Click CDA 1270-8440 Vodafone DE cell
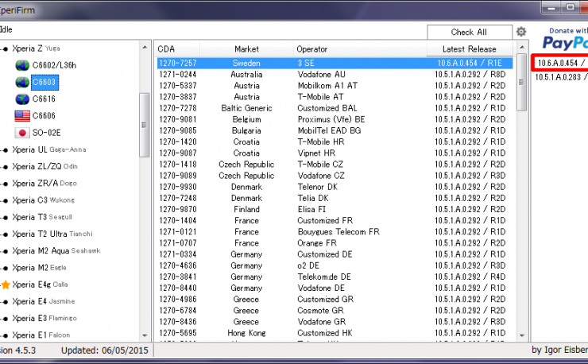The height and width of the screenshot is (364, 588). click(178, 288)
